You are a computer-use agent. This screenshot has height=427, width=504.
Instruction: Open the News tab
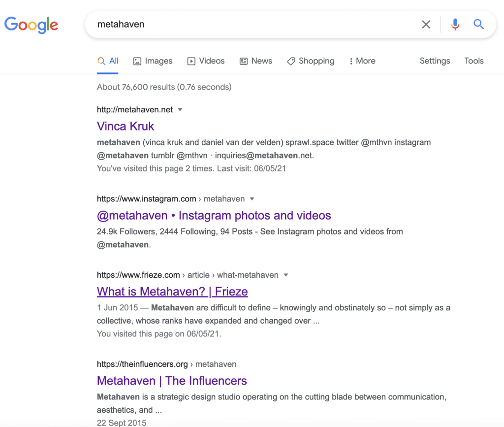(x=256, y=61)
